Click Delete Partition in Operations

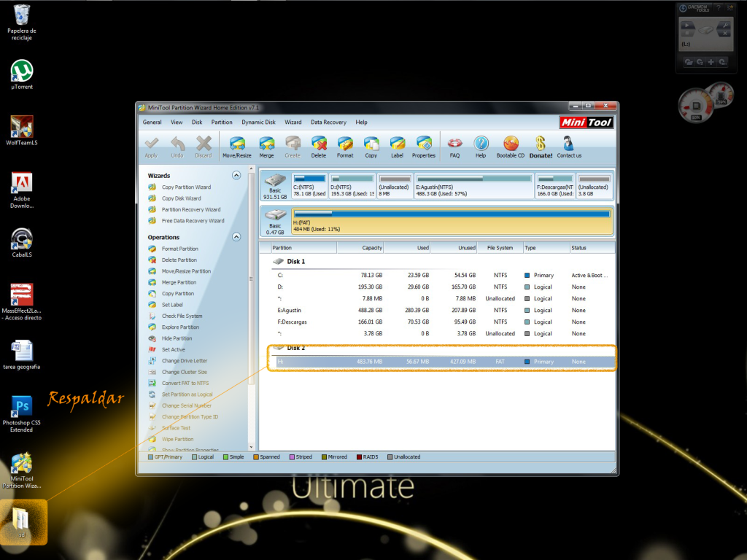[x=179, y=260]
